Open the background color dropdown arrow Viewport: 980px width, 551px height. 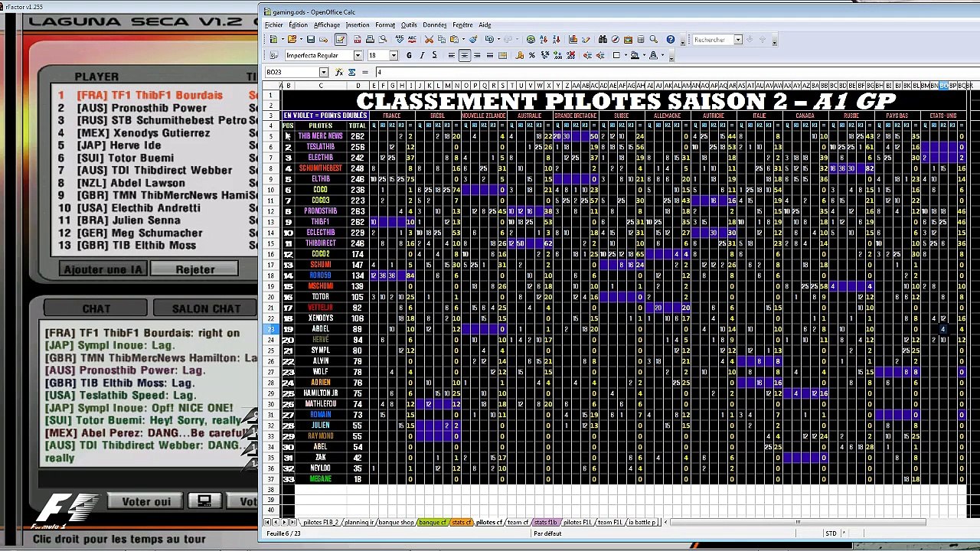click(644, 55)
